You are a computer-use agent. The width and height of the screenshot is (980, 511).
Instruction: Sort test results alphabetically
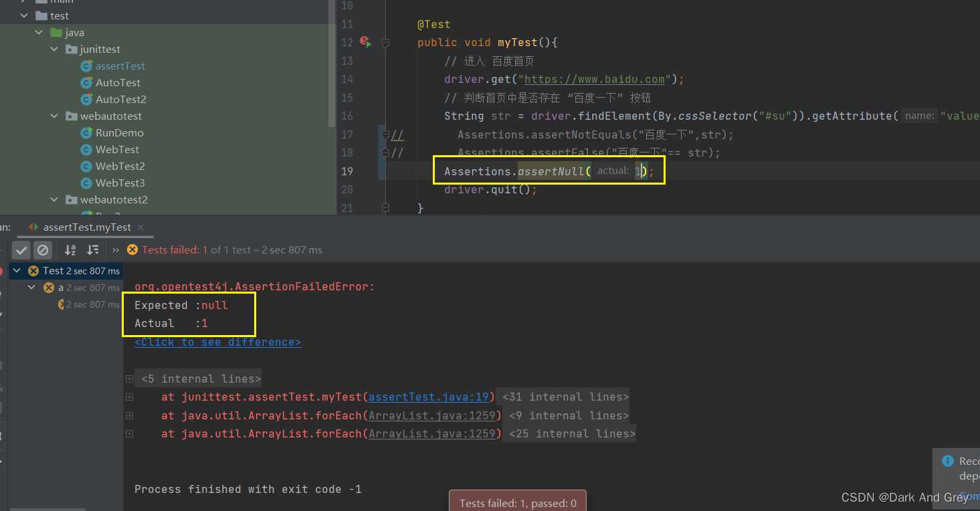click(x=70, y=250)
